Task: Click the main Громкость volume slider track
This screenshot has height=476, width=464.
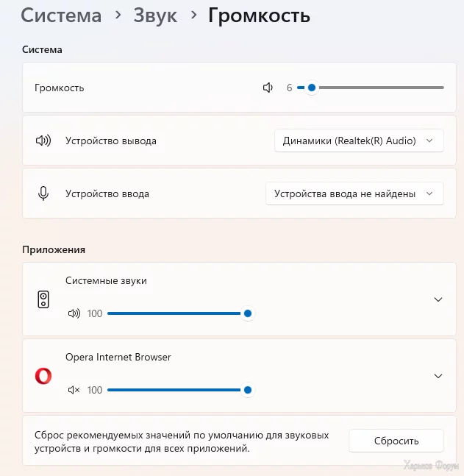Action: 375,88
